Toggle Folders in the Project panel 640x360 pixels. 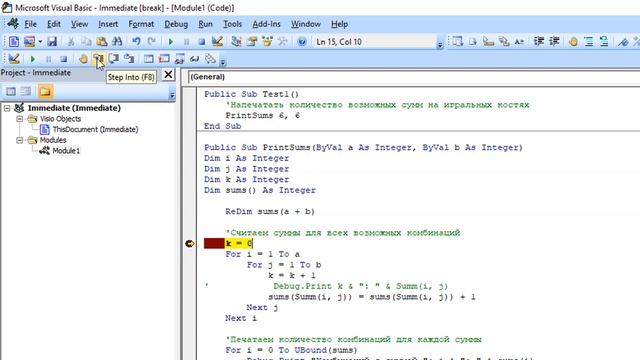pos(45,91)
